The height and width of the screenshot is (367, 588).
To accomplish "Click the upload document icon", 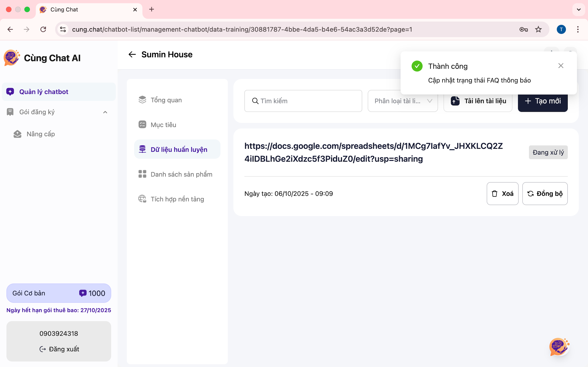I will click(x=455, y=101).
